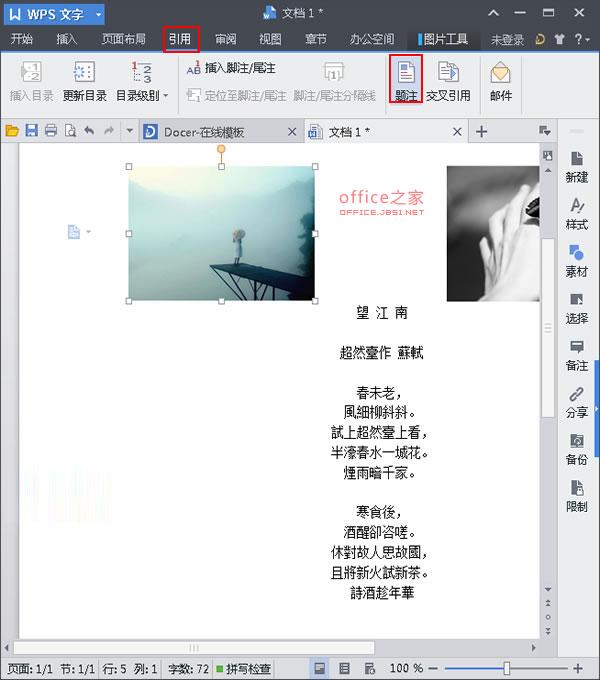Click the 交叉引用 cross-reference icon

pyautogui.click(x=447, y=80)
